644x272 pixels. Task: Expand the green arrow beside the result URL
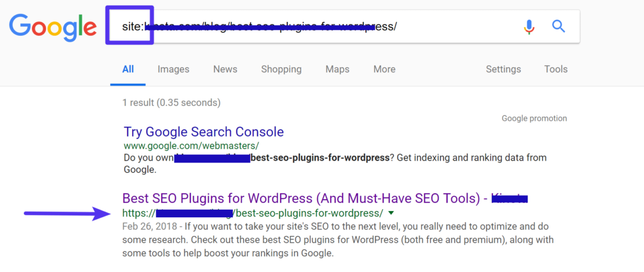(x=392, y=213)
